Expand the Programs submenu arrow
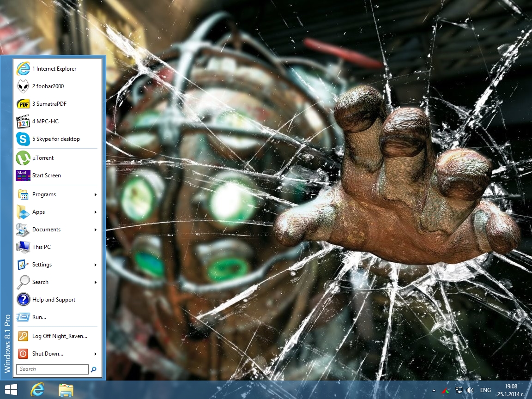This screenshot has width=532, height=399. pyautogui.click(x=95, y=195)
